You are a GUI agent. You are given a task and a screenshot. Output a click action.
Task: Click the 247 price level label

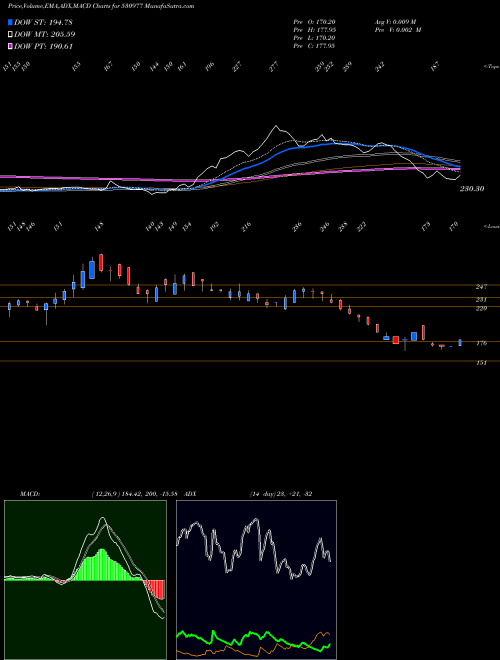click(x=481, y=287)
